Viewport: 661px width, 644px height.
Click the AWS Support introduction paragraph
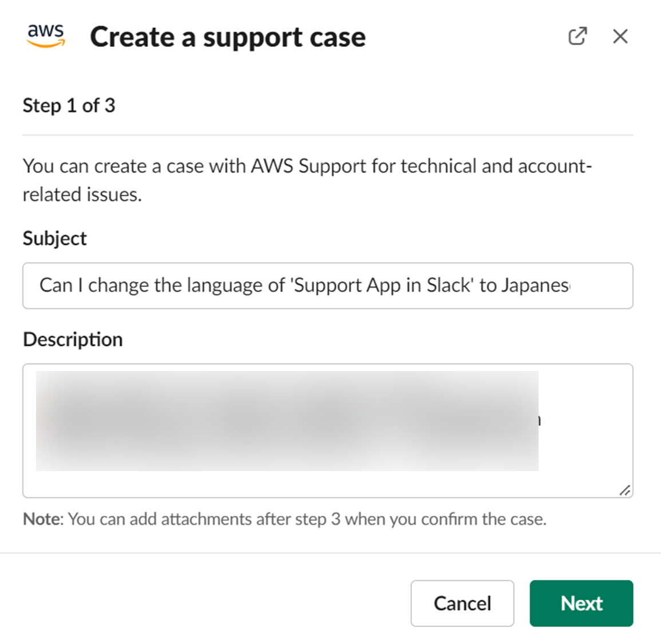pyautogui.click(x=307, y=180)
